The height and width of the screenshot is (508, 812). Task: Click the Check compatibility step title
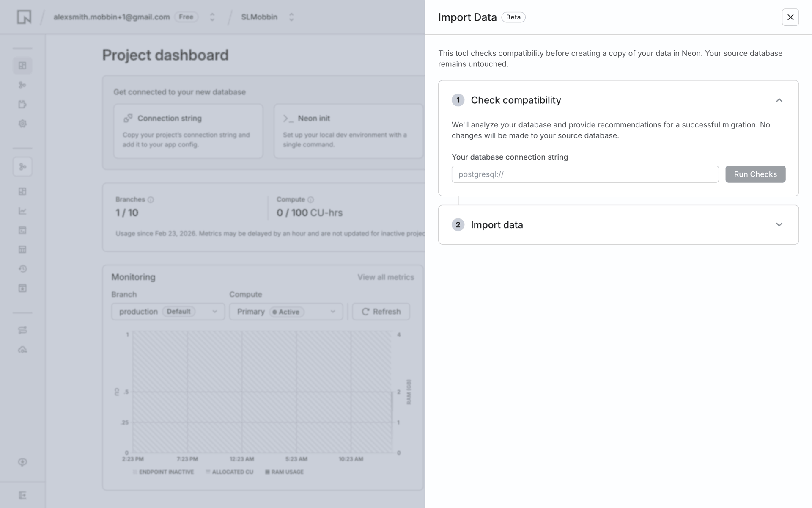(x=516, y=100)
